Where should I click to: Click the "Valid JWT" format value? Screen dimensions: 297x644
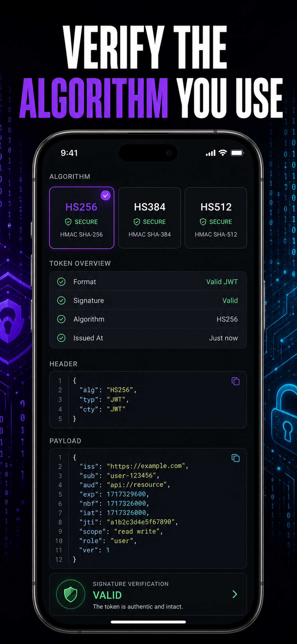pos(222,282)
